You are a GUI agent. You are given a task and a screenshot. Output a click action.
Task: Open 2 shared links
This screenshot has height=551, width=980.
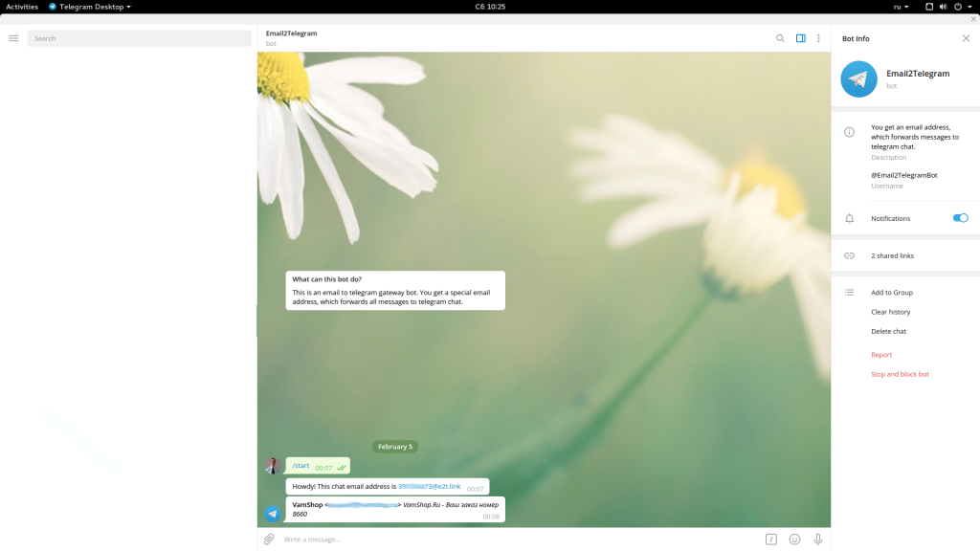point(892,255)
